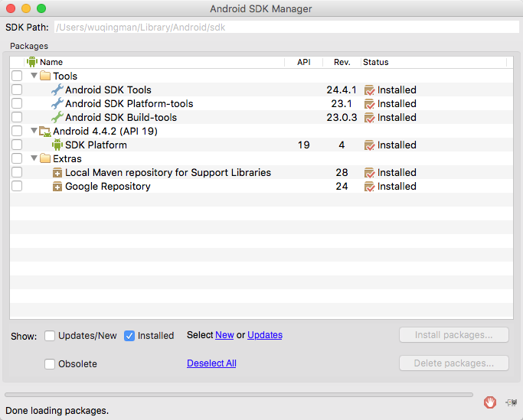Check the Android 4.4.2 (API 19) checkbox

click(x=17, y=131)
